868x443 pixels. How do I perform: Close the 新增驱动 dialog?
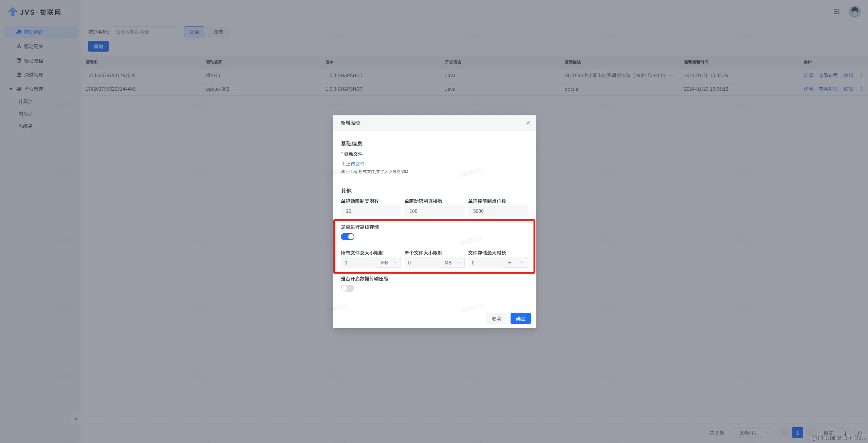pos(528,123)
